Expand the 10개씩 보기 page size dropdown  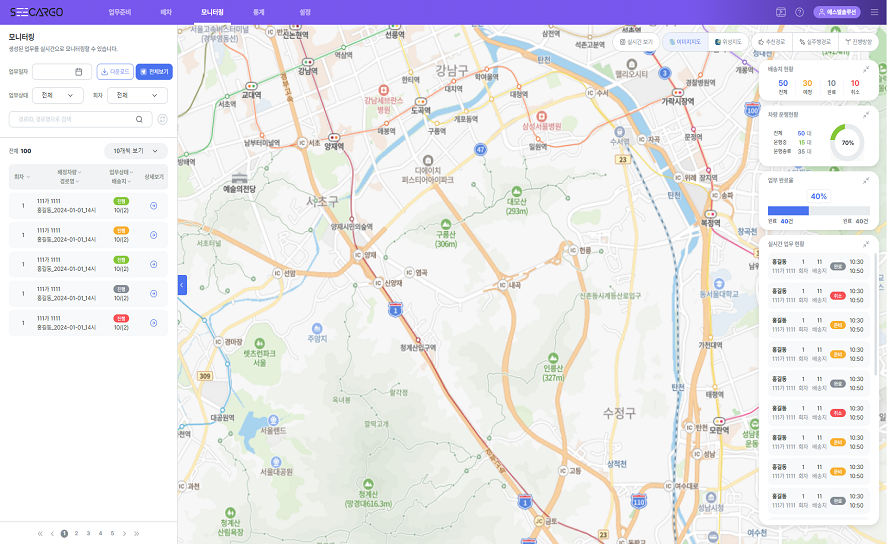coord(136,151)
